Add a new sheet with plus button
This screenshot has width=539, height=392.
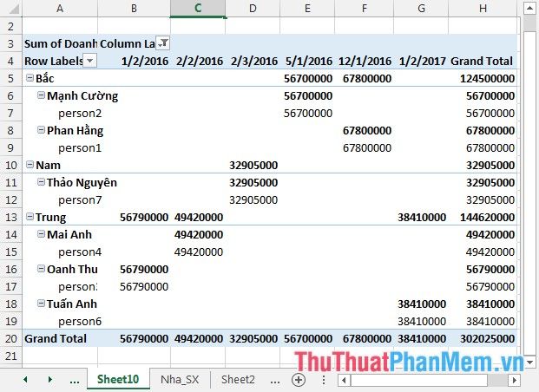(x=299, y=380)
